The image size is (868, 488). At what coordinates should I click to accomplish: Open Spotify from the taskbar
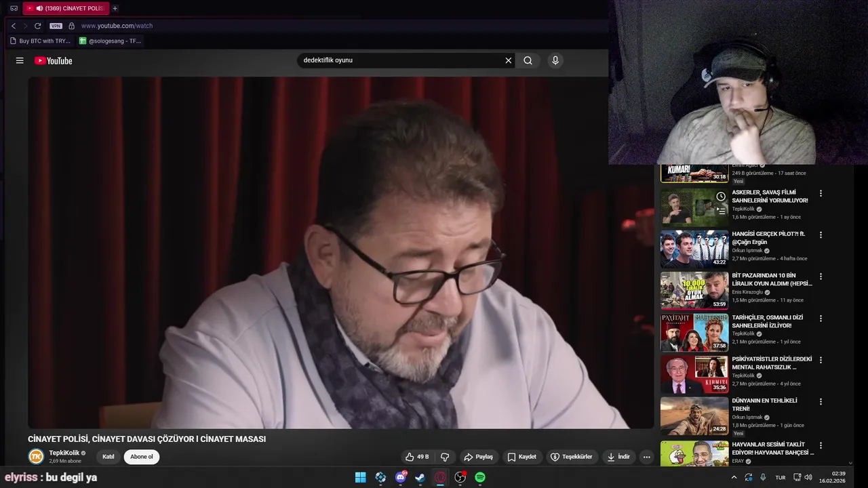pyautogui.click(x=480, y=477)
